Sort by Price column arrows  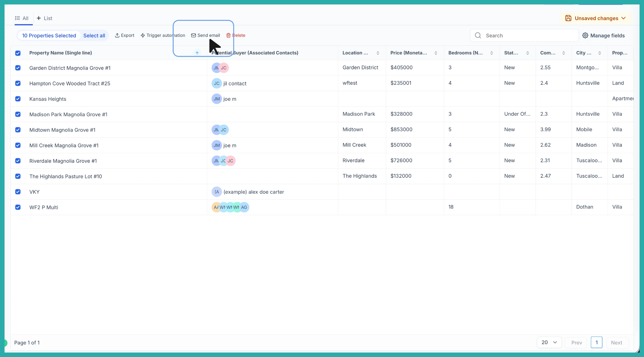tap(436, 53)
